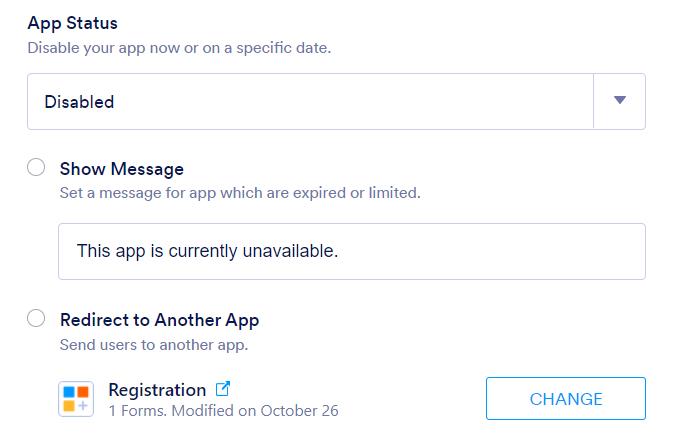Viewport: 673px width, 442px height.
Task: Click the "Disabled" selected value text
Action: (x=79, y=102)
